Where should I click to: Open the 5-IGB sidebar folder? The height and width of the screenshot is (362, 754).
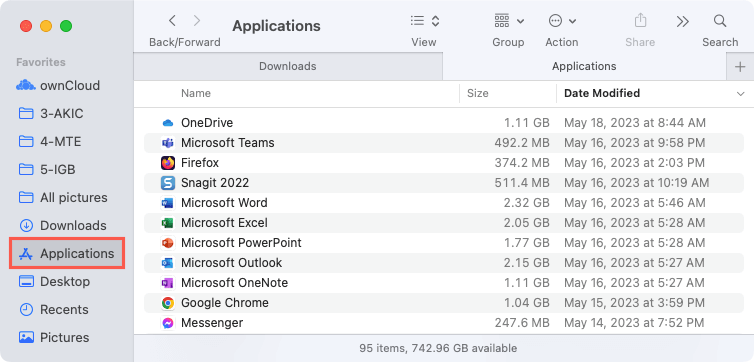point(47,169)
